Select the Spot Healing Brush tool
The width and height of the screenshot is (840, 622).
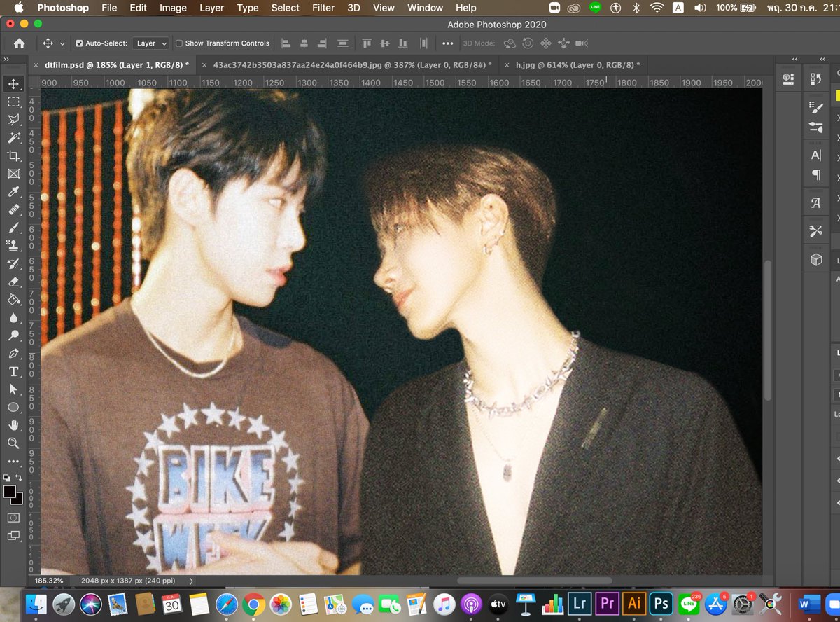13,210
